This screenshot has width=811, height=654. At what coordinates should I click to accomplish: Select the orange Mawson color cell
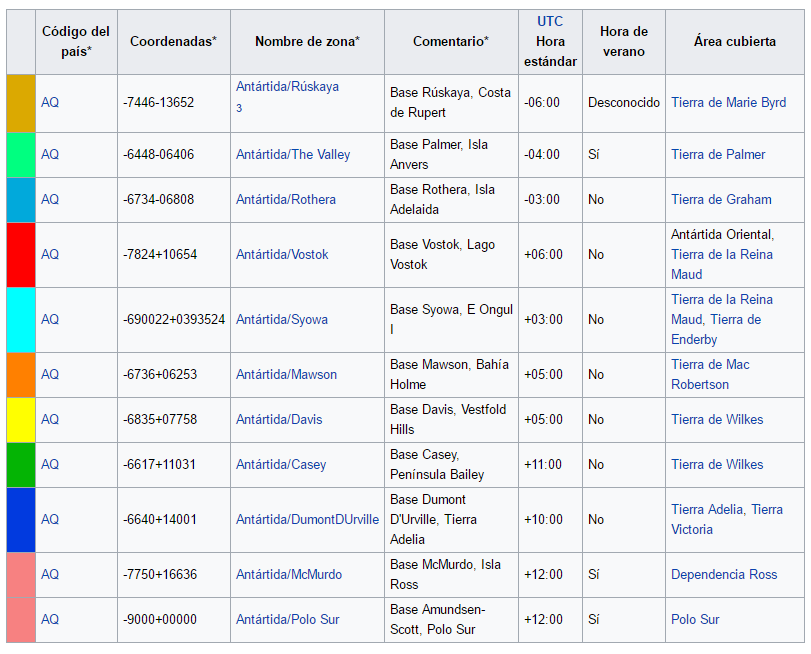point(21,374)
